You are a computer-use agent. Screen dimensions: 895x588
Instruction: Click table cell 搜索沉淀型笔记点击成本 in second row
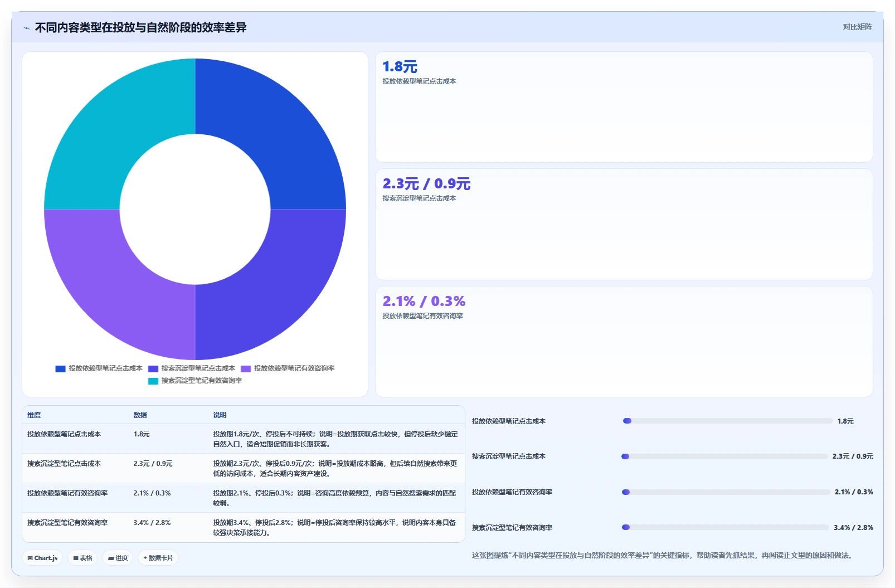(x=64, y=464)
